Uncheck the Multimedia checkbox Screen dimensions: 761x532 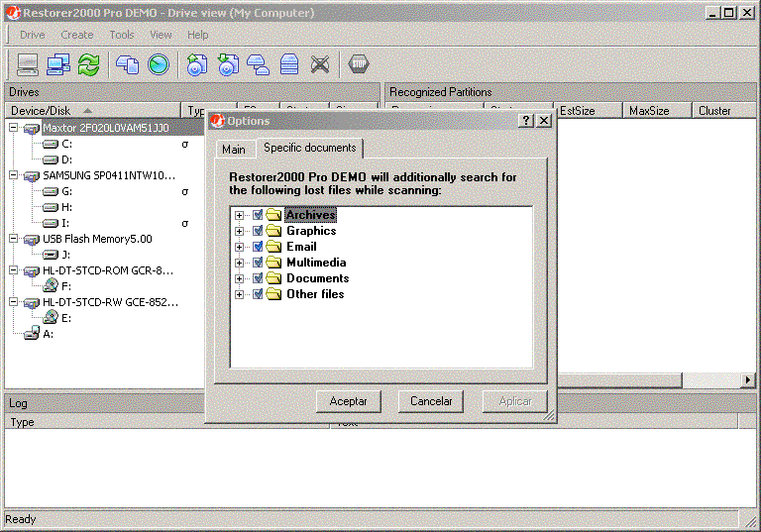point(258,263)
